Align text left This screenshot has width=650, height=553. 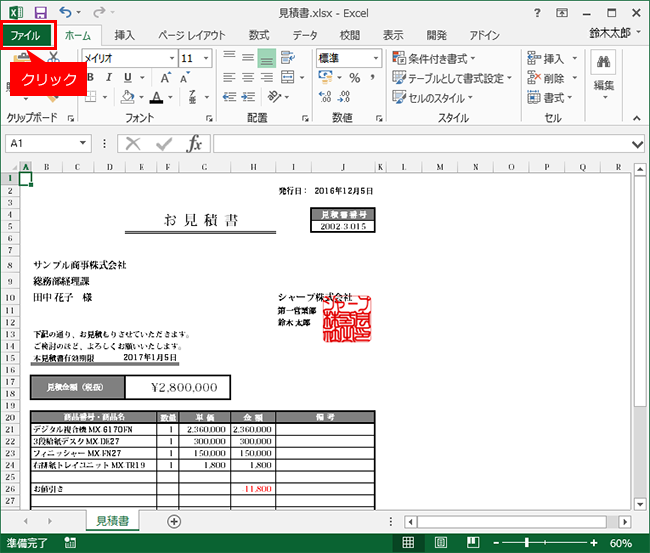click(229, 78)
